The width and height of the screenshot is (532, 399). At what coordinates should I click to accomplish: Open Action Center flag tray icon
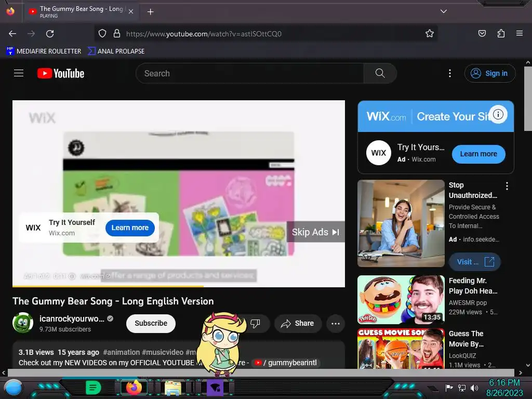point(449,388)
